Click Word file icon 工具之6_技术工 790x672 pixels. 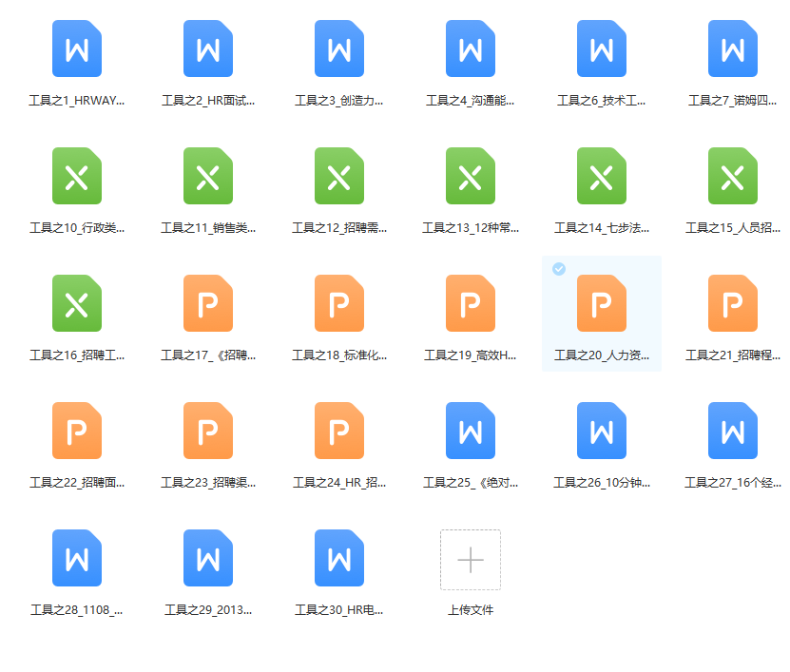pos(602,48)
